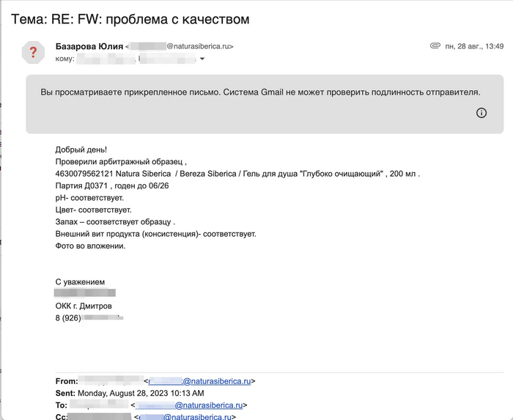Image resolution: width=513 pixels, height=420 pixels.
Task: Click the phone number starting 8 (926)
Action: pyautogui.click(x=89, y=318)
